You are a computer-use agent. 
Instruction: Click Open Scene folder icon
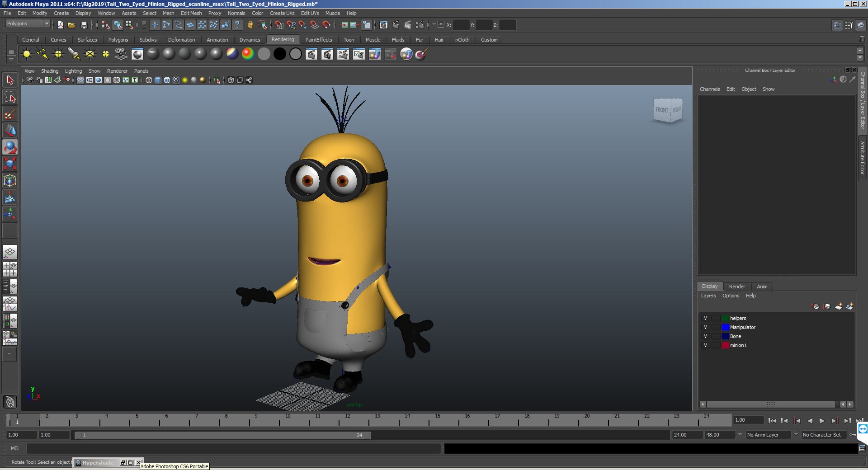71,25
